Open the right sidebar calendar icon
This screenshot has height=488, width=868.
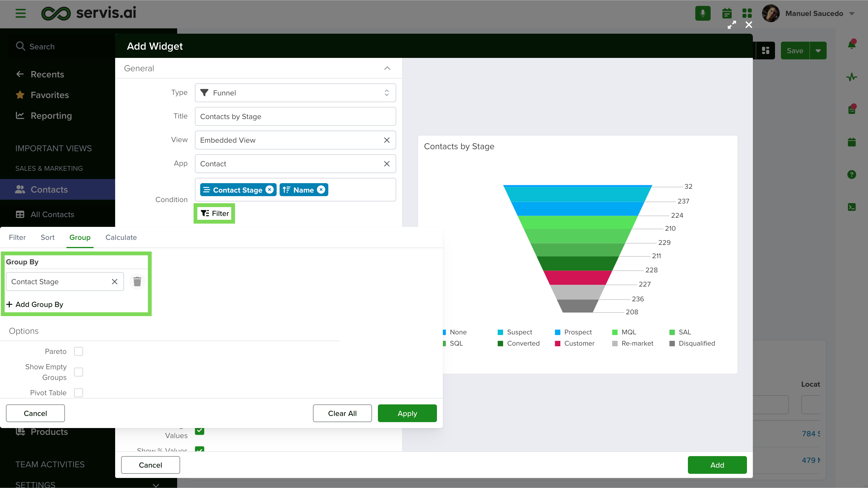pos(851,142)
